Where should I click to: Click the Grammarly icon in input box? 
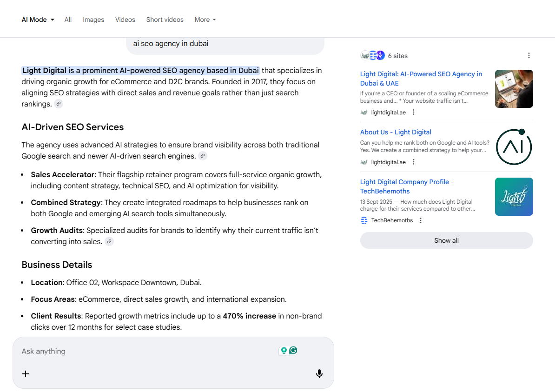[x=293, y=351]
